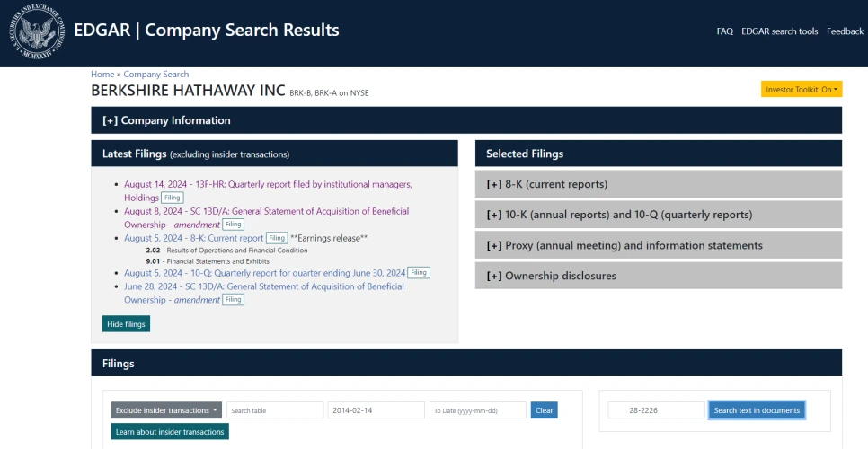Click the Clear button

tap(545, 410)
